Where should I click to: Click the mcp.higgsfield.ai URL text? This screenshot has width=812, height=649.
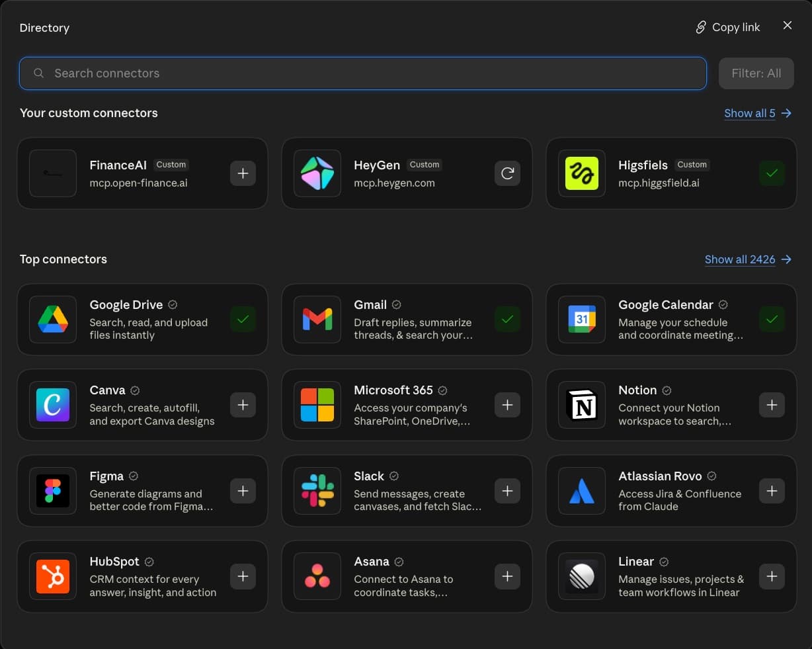pos(659,183)
